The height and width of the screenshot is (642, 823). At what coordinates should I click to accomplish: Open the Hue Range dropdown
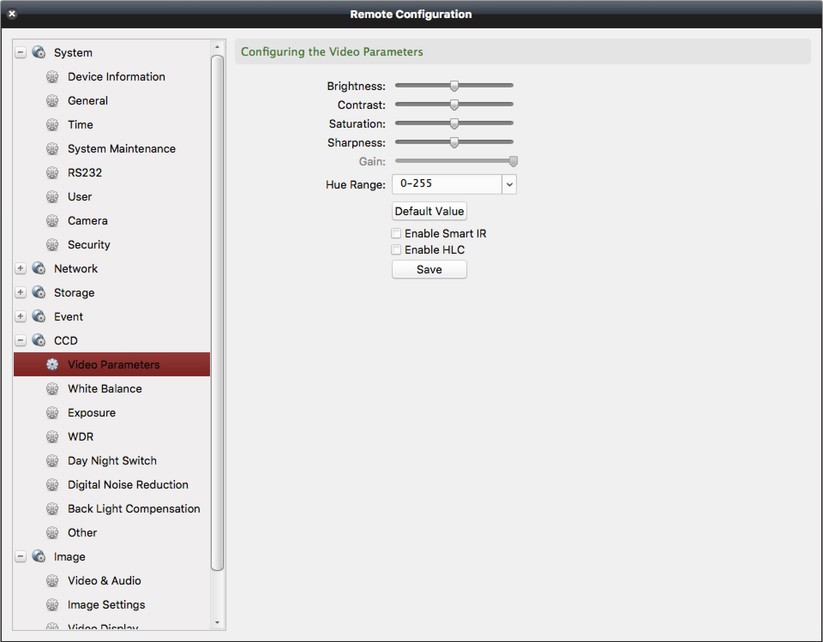509,184
